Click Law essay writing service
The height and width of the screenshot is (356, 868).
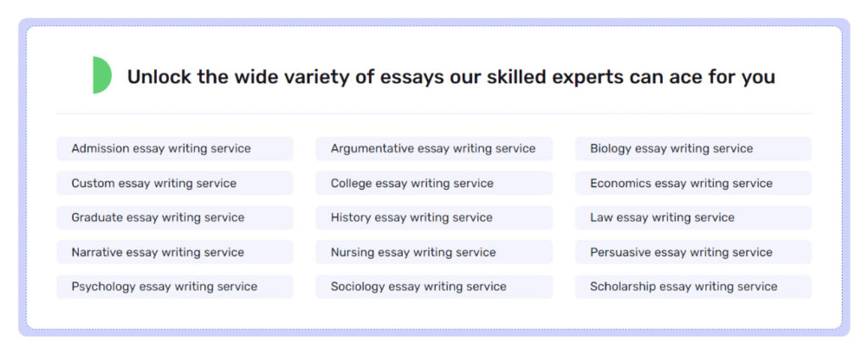coord(693,218)
